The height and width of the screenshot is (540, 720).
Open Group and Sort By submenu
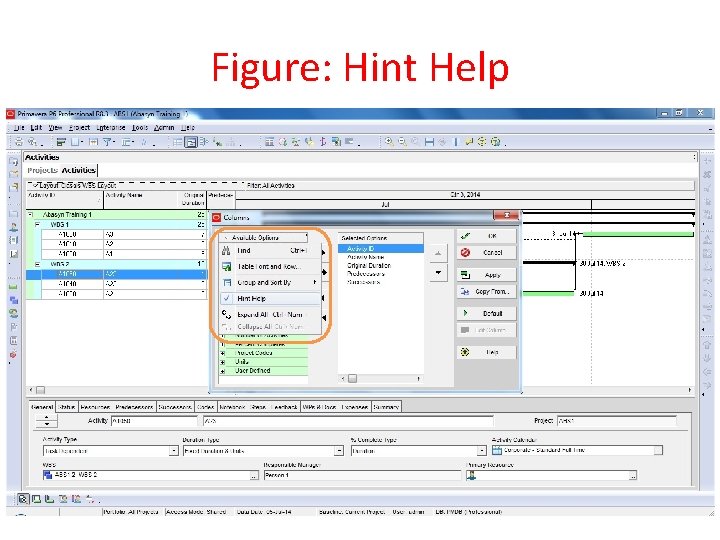pyautogui.click(x=270, y=282)
